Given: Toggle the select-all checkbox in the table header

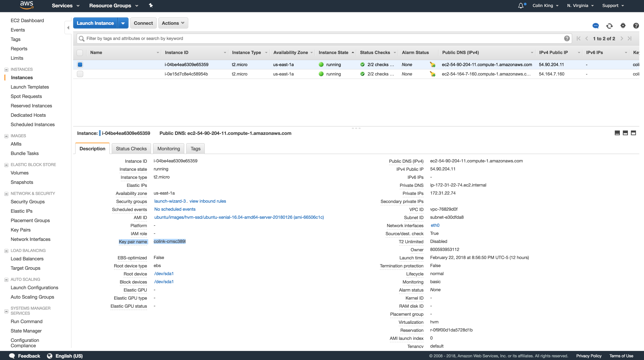Looking at the screenshot, I should (80, 53).
